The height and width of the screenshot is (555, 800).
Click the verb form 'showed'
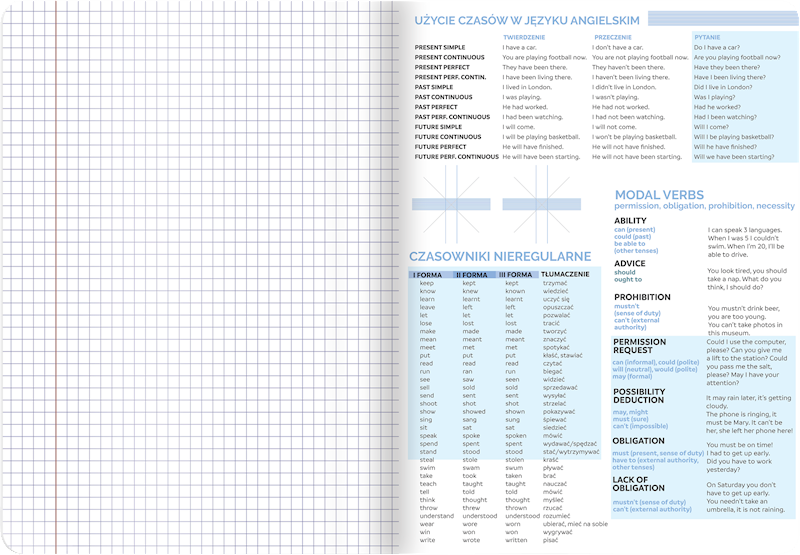pyautogui.click(x=473, y=412)
